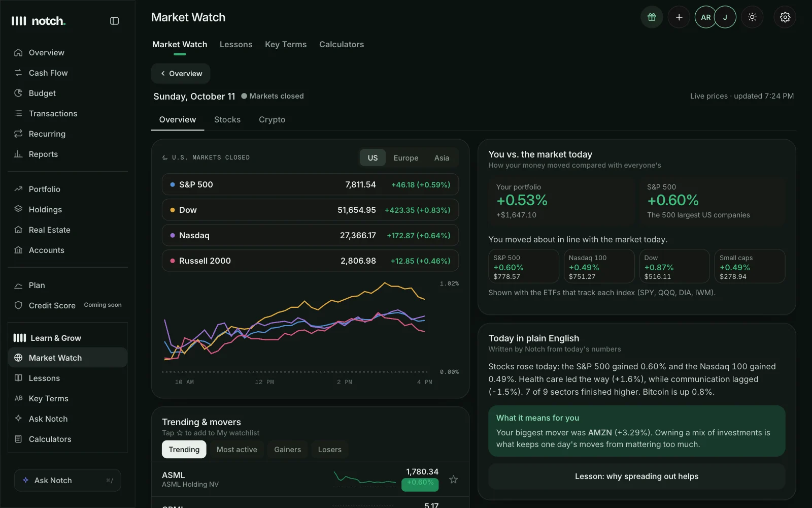
Task: Open Lessons in sidebar
Action: [x=67, y=378]
